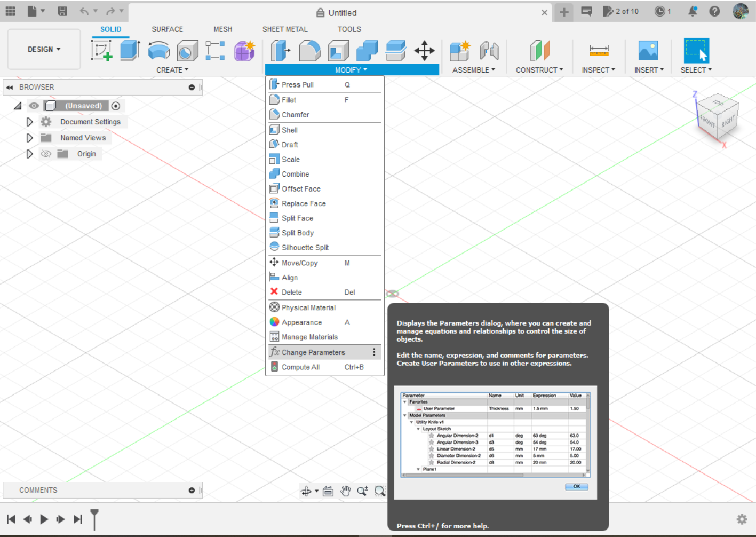Open timeline settings gear
Image resolution: width=756 pixels, height=537 pixels.
[x=742, y=519]
